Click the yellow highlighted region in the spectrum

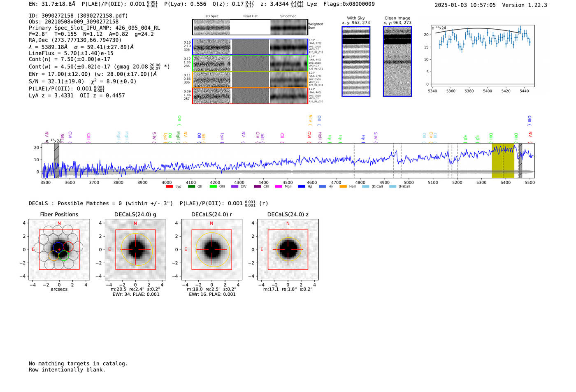click(x=503, y=161)
